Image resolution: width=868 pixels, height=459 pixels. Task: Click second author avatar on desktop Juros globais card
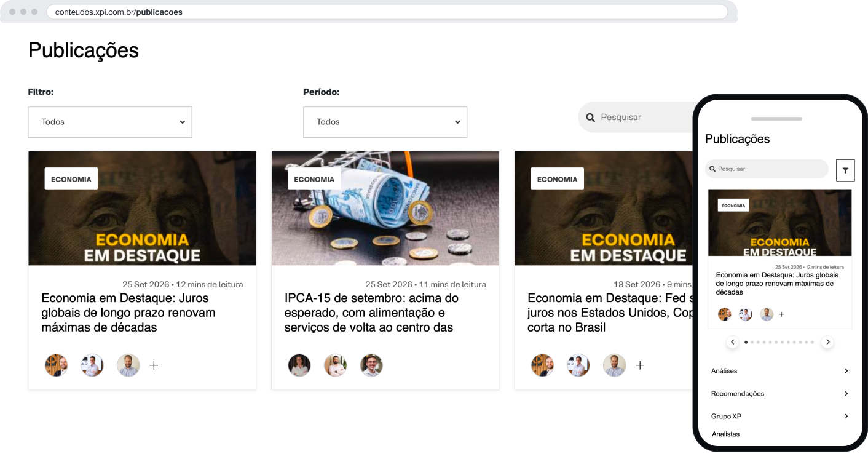[92, 365]
